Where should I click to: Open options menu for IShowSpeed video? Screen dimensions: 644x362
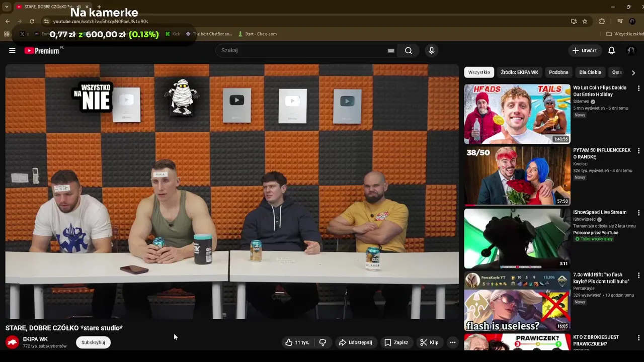tap(638, 213)
